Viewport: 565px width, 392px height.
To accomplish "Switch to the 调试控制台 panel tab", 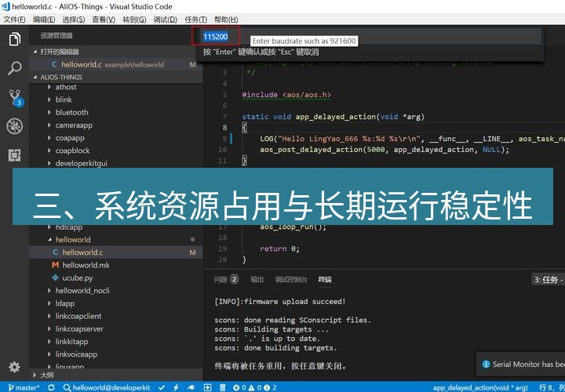I will [291, 279].
